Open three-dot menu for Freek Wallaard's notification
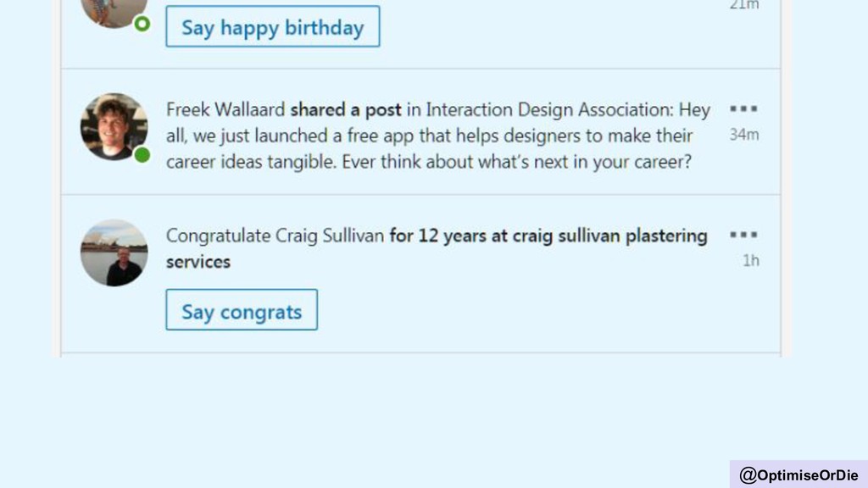Screen dimensions: 868x488 [x=743, y=109]
